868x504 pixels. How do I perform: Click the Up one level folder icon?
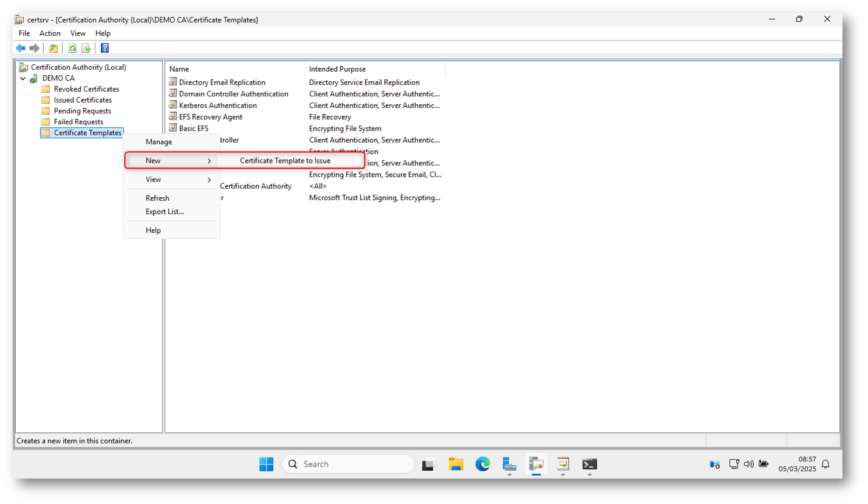pos(53,48)
